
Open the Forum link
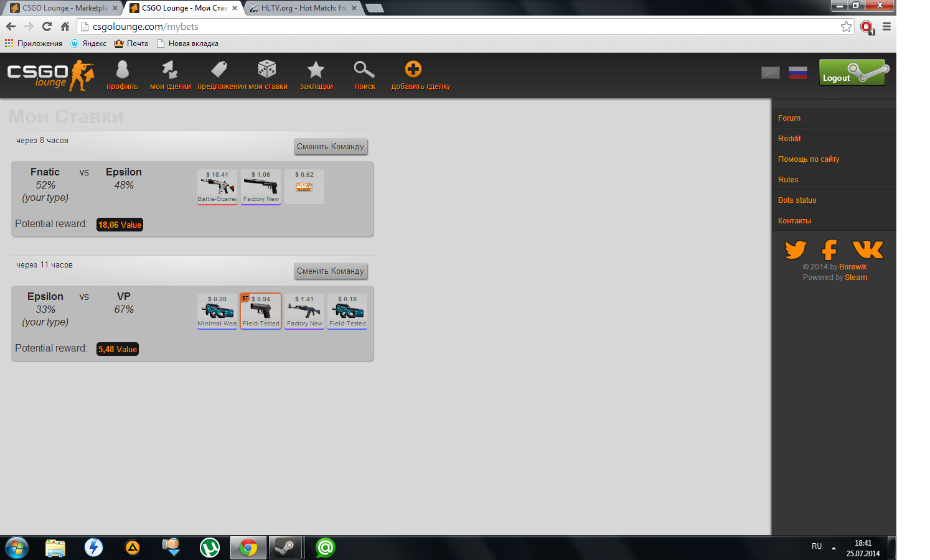[789, 118]
